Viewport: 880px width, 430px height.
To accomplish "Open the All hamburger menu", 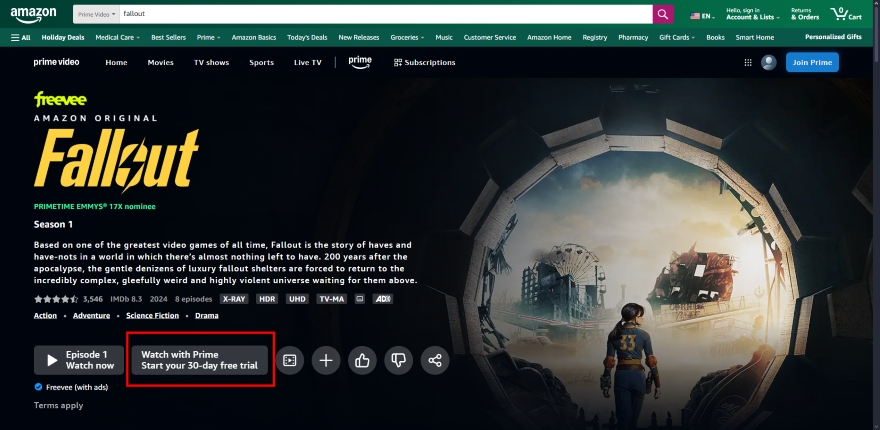I will click(21, 38).
